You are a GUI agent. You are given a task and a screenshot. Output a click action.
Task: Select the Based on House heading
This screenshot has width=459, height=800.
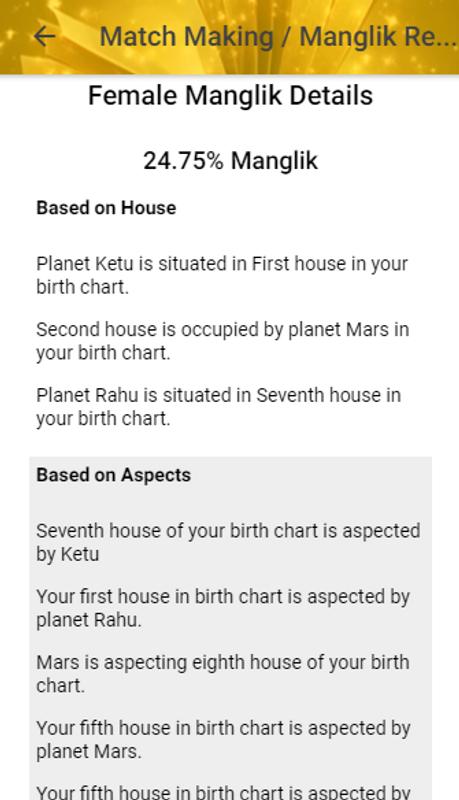[x=106, y=208]
